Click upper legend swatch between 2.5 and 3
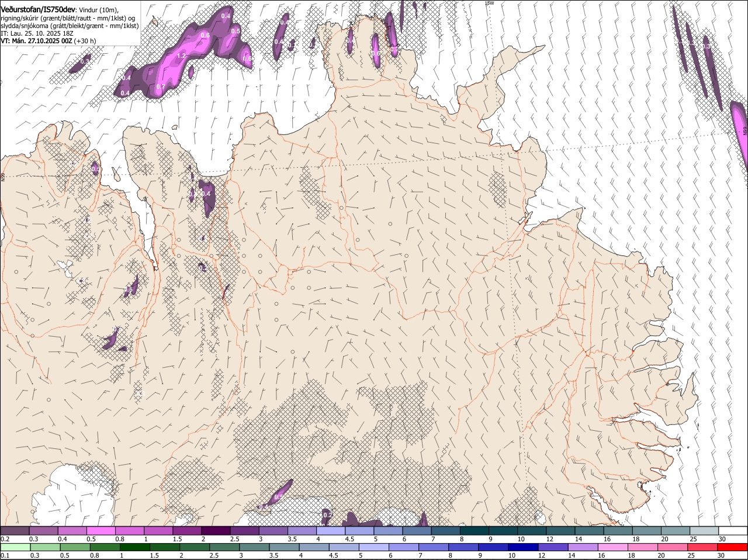Viewport: 748px width, 560px height. (x=244, y=530)
